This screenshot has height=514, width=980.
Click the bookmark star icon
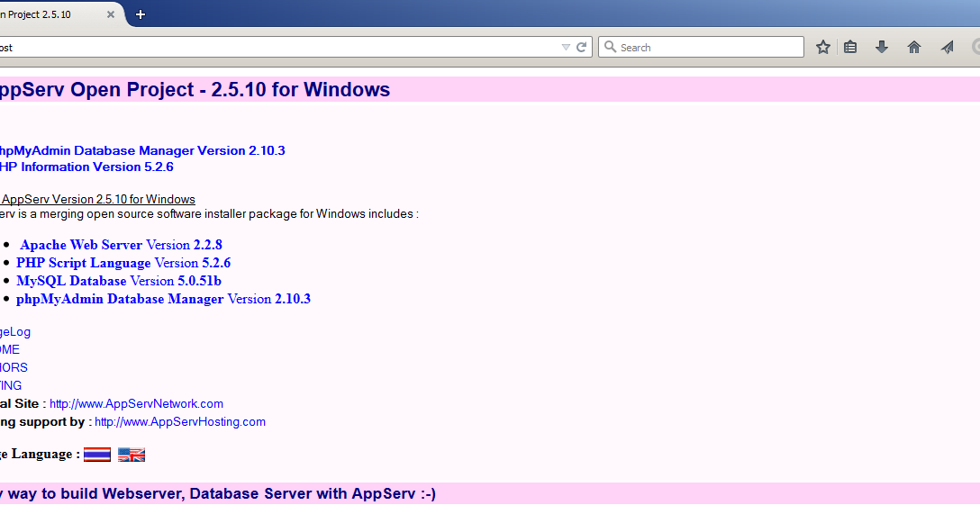click(823, 47)
